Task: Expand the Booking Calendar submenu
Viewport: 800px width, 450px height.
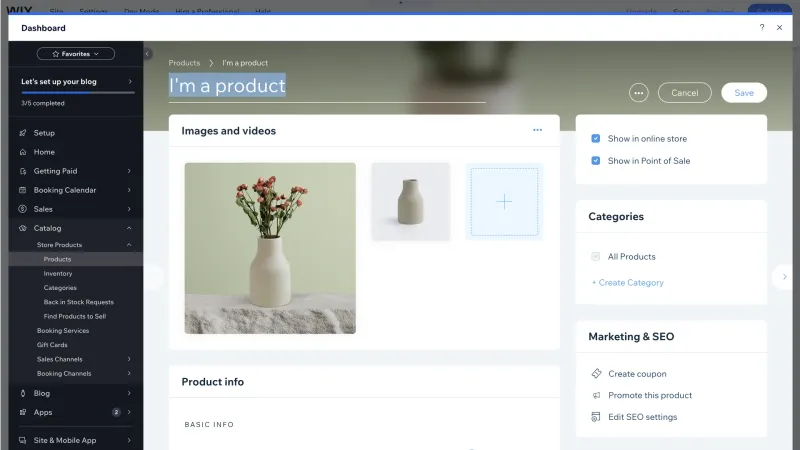Action: click(129, 190)
